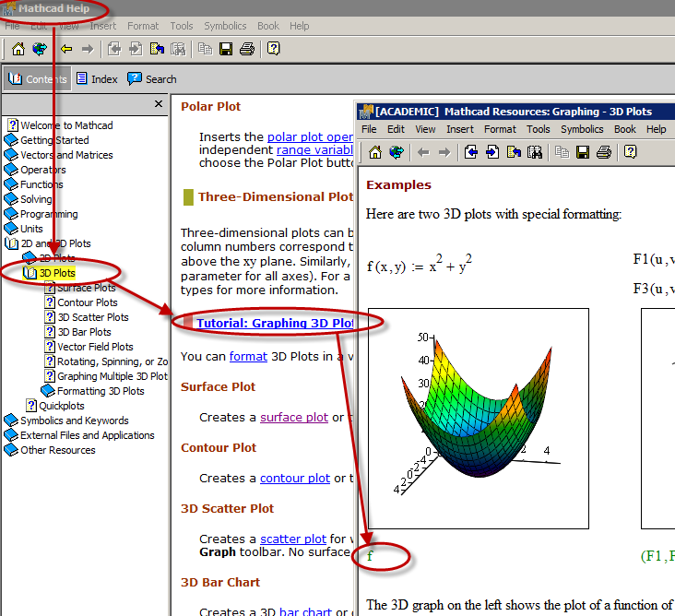
Task: Click the globe web icon in Mathcad Help toolbar
Action: [x=40, y=49]
